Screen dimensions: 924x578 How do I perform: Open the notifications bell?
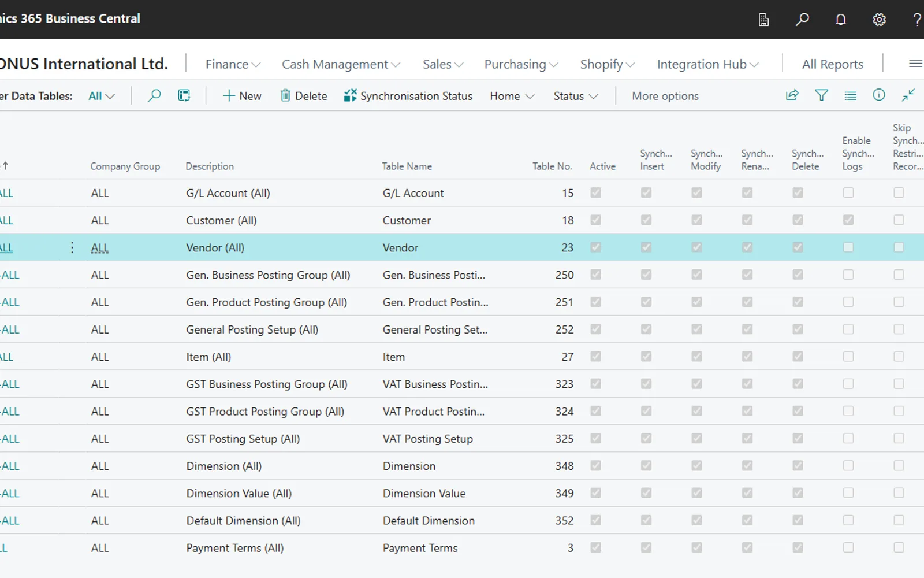(841, 20)
